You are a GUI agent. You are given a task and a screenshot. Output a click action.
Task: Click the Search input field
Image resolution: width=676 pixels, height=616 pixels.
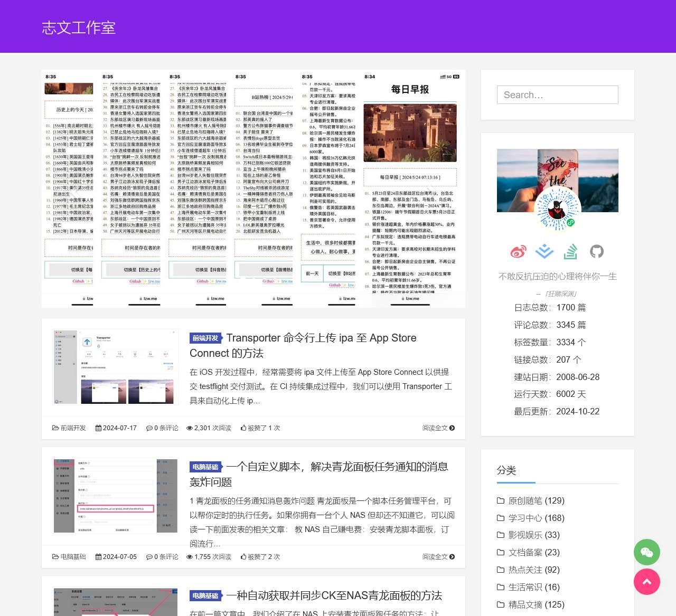[x=558, y=95]
